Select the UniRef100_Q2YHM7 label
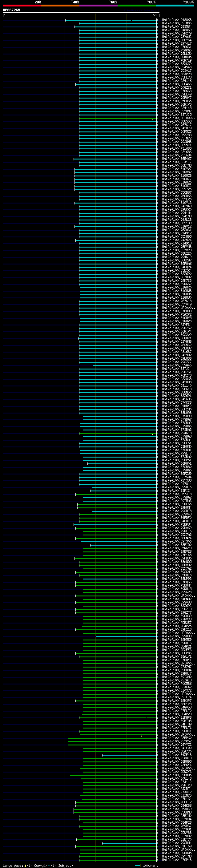Screen dimensions: 197x868 [x=177, y=111]
